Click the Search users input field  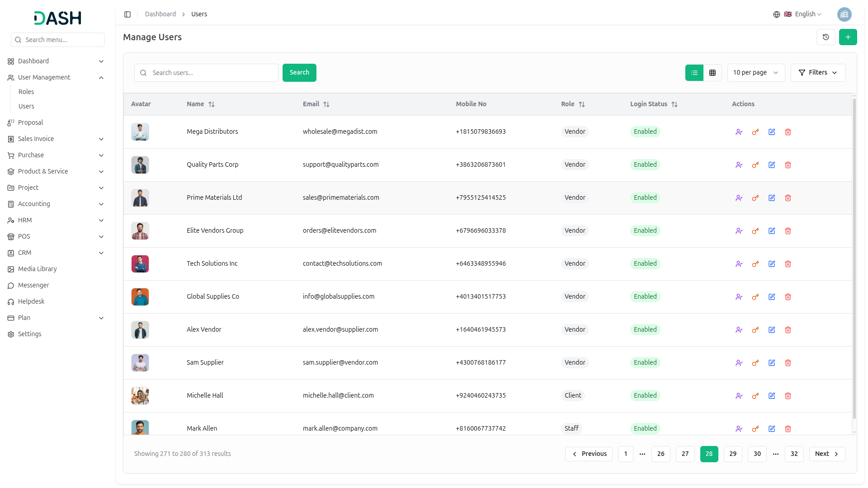[x=207, y=73]
